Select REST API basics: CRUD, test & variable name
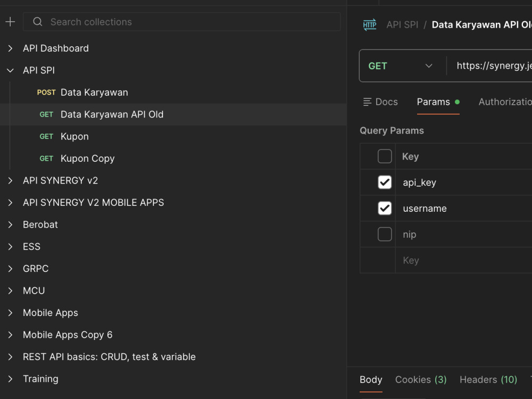Screen dimensions: 532x399 point(109,357)
